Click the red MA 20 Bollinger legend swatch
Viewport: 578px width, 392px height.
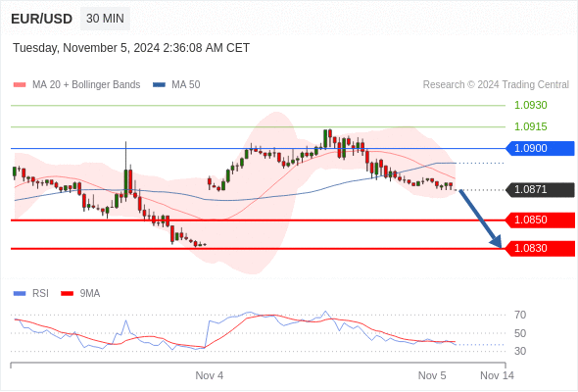pos(20,85)
